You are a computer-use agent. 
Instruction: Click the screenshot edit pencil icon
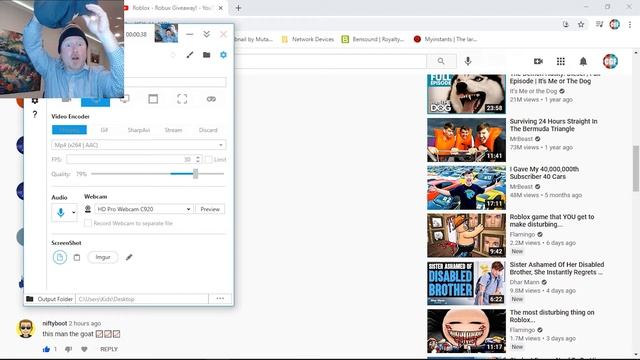[129, 257]
